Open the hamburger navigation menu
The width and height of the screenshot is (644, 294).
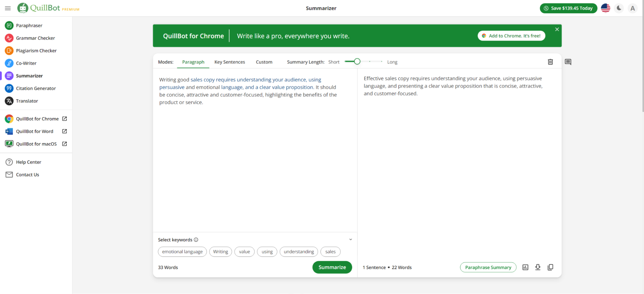pyautogui.click(x=8, y=8)
